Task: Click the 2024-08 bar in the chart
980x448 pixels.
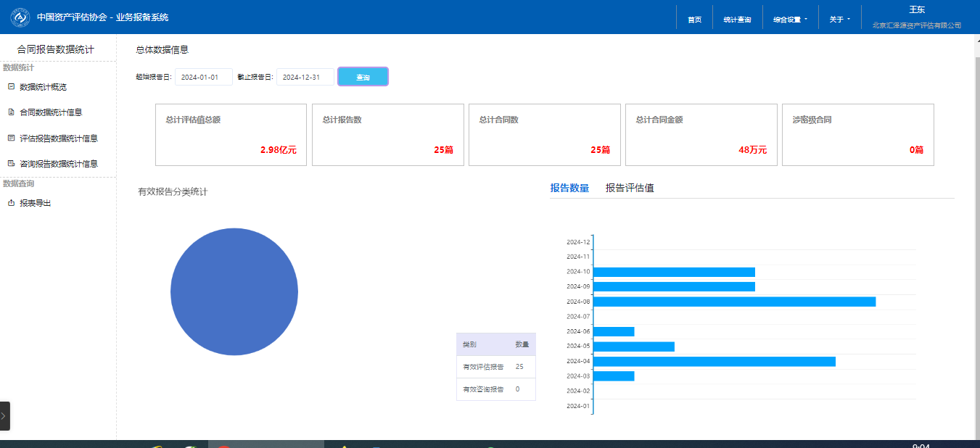Action: (x=733, y=302)
